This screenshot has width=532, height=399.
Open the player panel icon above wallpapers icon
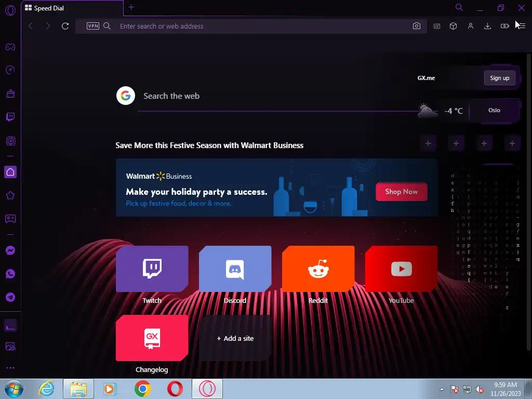[10, 326]
